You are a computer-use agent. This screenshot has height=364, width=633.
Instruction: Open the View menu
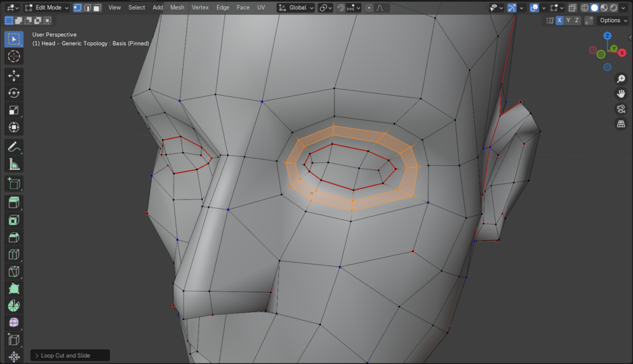click(114, 7)
